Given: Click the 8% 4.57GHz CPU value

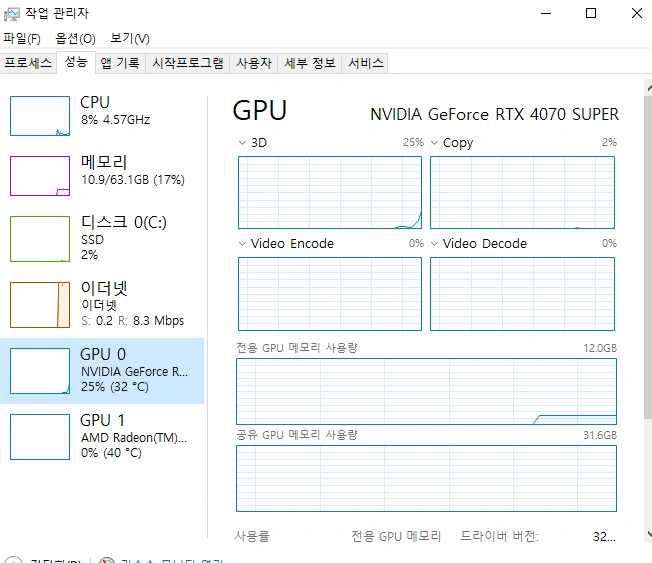Looking at the screenshot, I should pyautogui.click(x=116, y=120).
